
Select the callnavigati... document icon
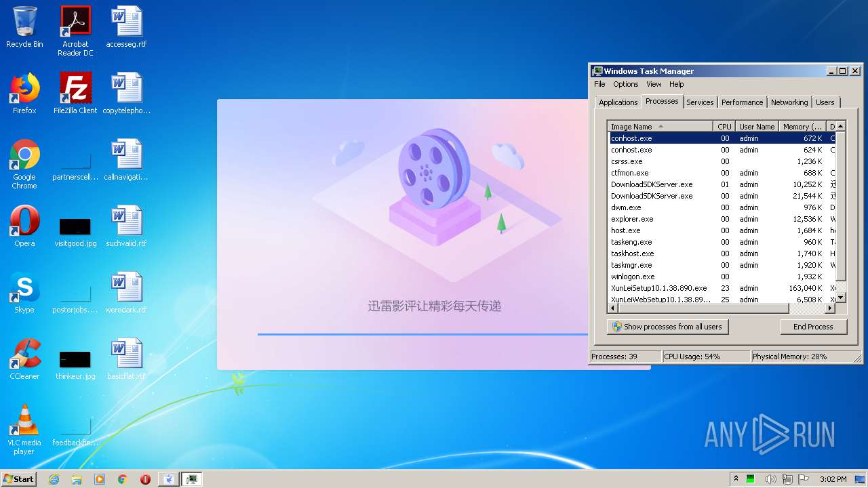[126, 160]
